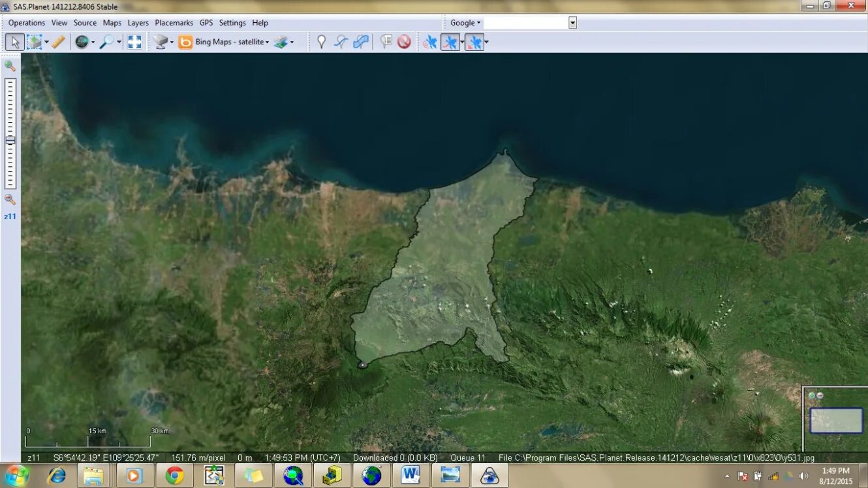Image resolution: width=868 pixels, height=488 pixels.
Task: Click the volume speaker tray icon
Action: coord(803,476)
